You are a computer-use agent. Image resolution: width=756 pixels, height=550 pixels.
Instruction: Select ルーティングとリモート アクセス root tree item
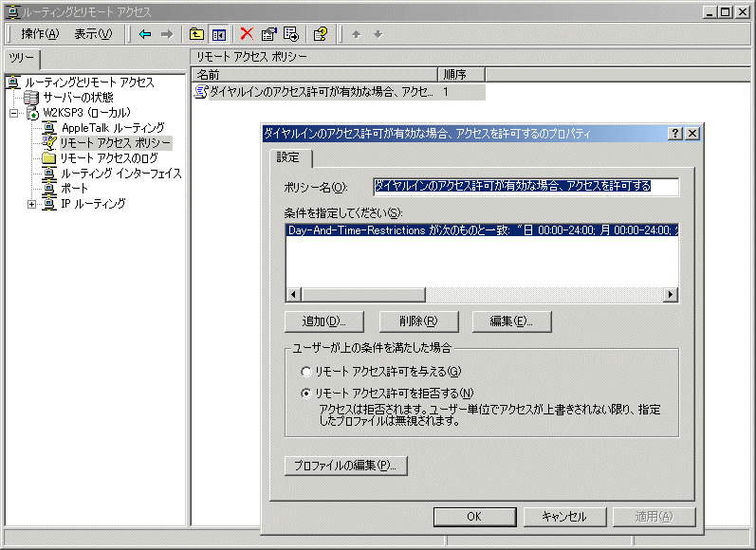tap(90, 82)
